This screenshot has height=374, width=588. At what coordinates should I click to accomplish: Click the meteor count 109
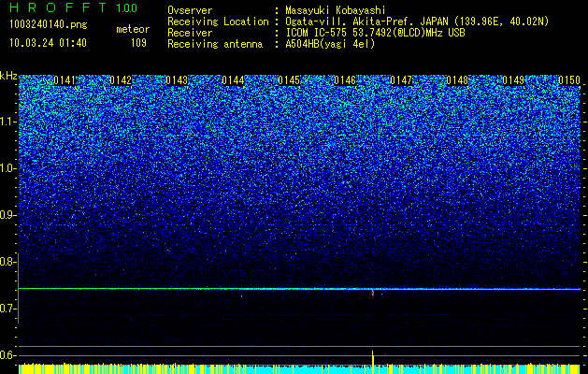138,43
